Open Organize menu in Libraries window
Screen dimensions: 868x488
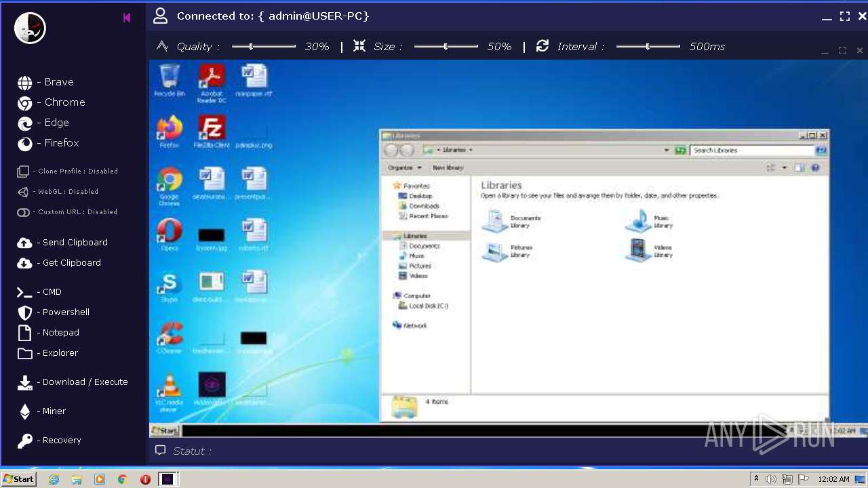point(405,167)
